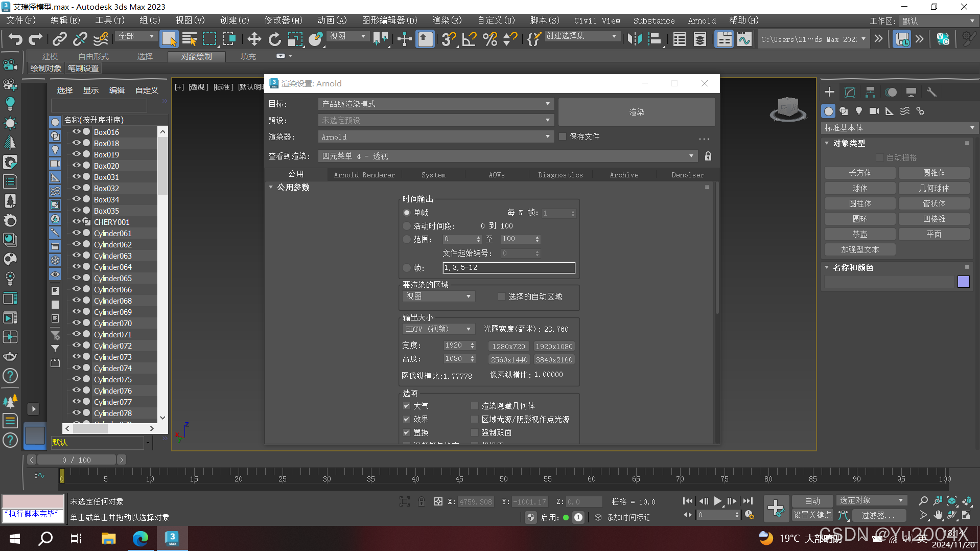Activate the Select and Move tool
This screenshot has width=980, height=551.
pyautogui.click(x=254, y=39)
